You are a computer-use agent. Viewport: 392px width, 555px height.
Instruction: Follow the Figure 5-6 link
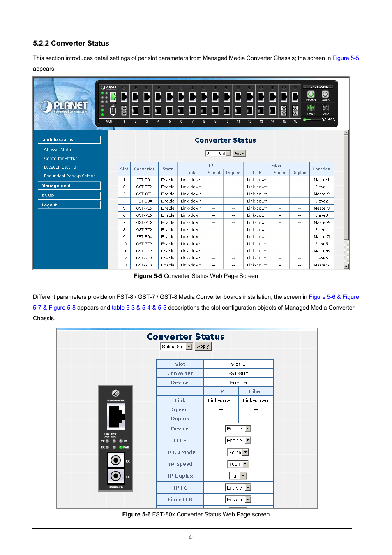click(322, 297)
